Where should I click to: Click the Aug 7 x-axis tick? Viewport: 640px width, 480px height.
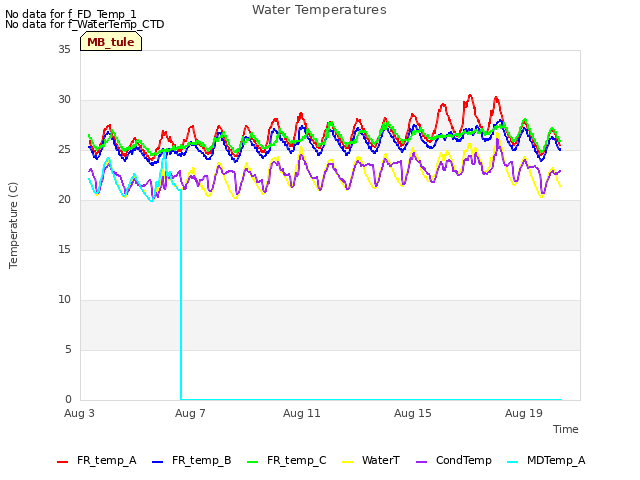pyautogui.click(x=190, y=413)
